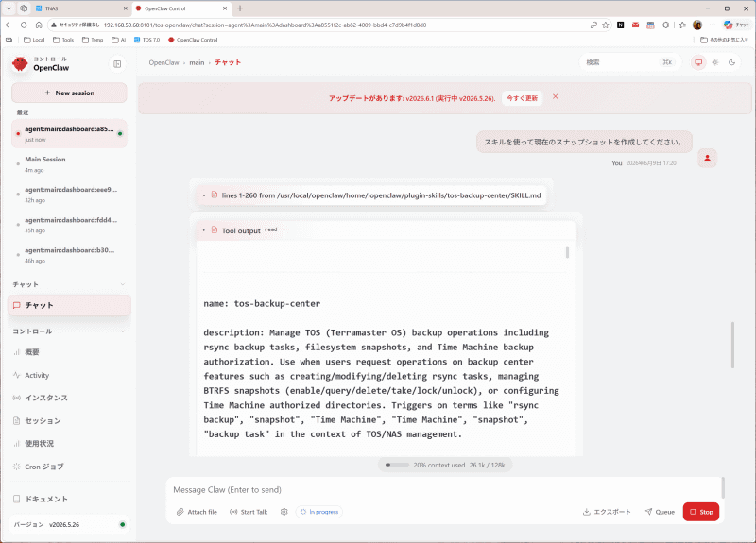Close the OpenClaw Control browser tab
Image resolution: width=756 pixels, height=543 pixels.
(225, 8)
